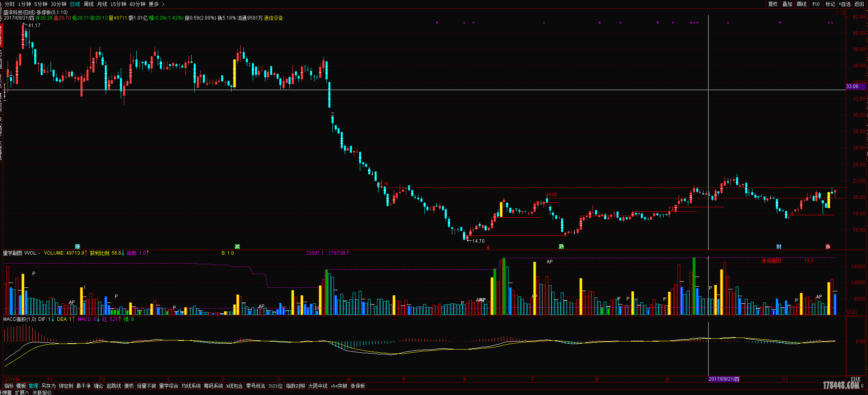
Task: Open the 指标 indicator tab
Action: click(x=9, y=386)
